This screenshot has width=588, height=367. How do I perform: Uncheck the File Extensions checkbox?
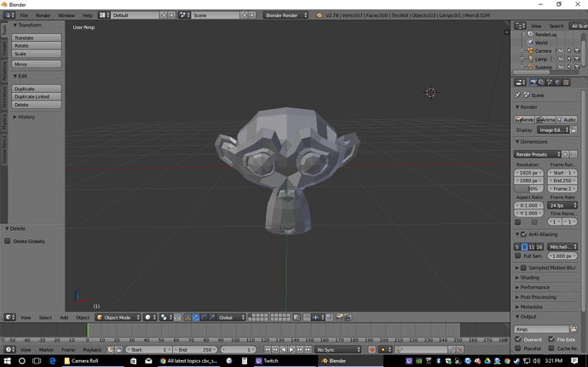click(x=551, y=339)
